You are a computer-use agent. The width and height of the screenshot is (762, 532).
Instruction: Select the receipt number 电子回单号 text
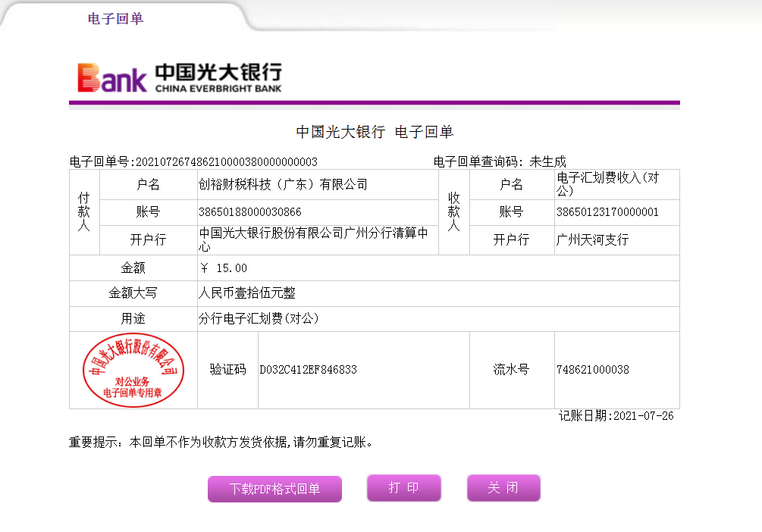[193, 161]
